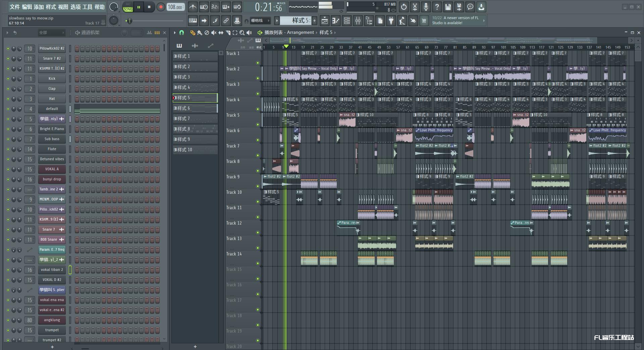Screen dimensions: 644x350
Task: Select the playlist draw pencil tool
Action: (x=193, y=33)
